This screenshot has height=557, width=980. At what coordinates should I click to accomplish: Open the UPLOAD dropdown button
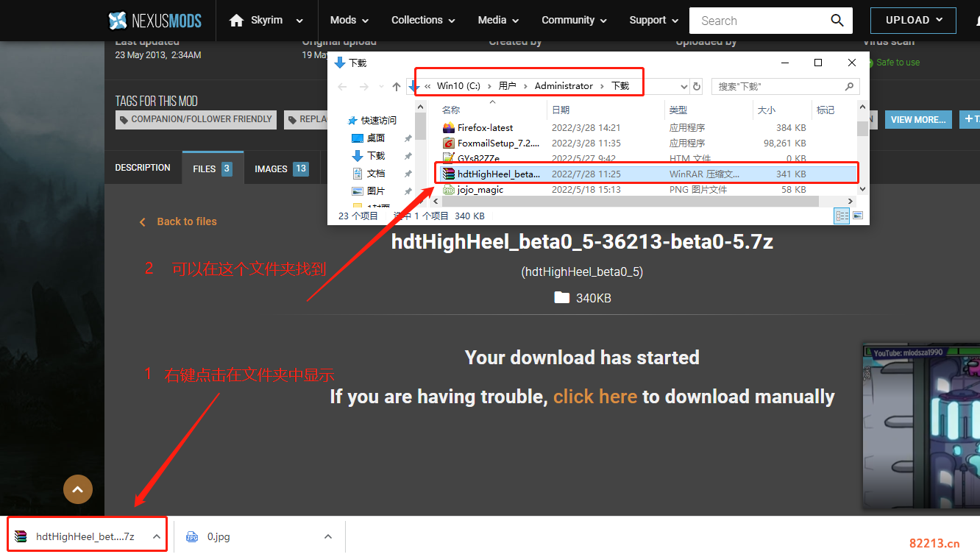(x=913, y=21)
